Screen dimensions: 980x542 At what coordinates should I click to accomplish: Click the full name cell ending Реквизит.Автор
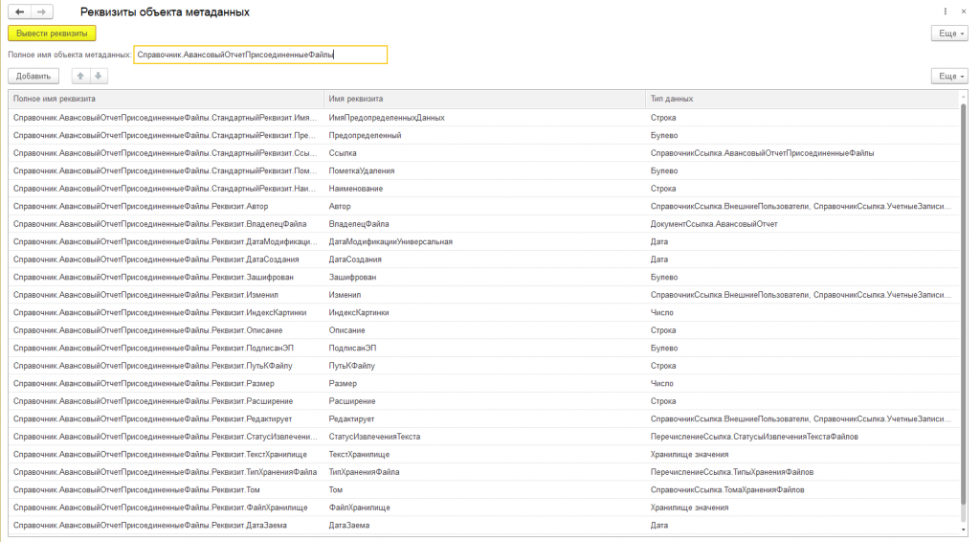pos(167,206)
